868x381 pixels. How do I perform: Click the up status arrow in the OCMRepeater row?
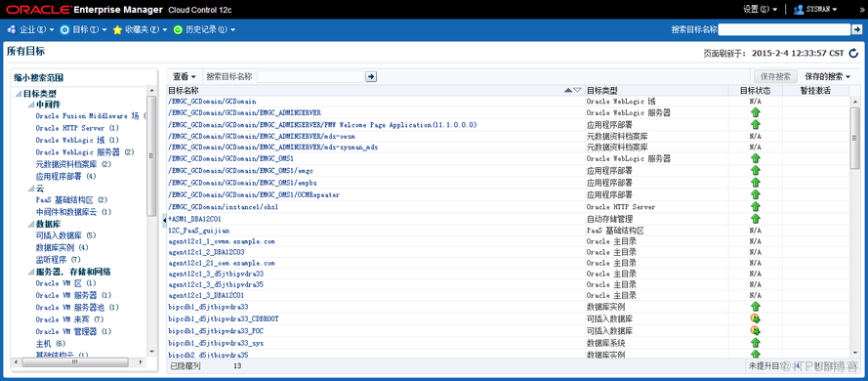click(755, 195)
